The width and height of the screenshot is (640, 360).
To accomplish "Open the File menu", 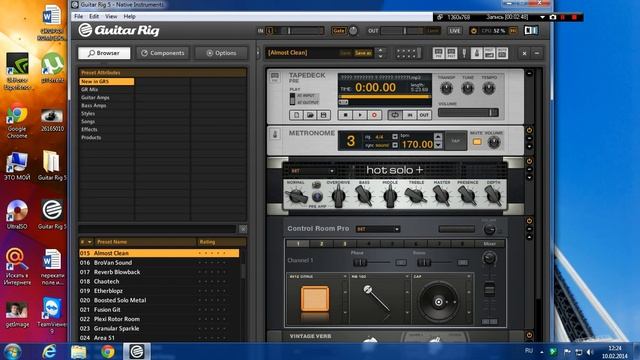I will [x=78, y=16].
